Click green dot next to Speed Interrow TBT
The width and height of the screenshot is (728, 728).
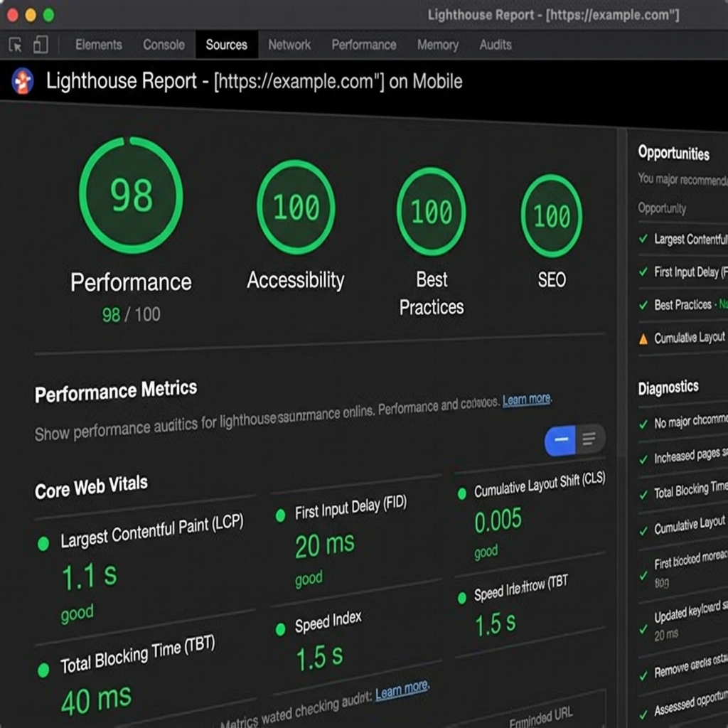[x=462, y=598]
